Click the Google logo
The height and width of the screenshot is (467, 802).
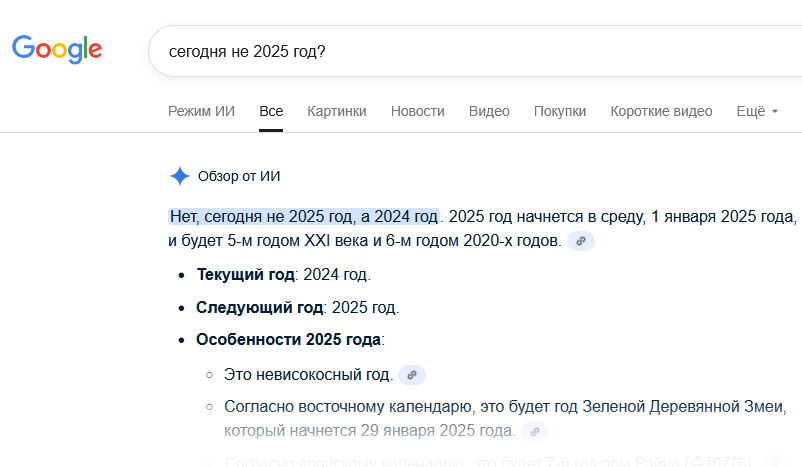tap(57, 49)
